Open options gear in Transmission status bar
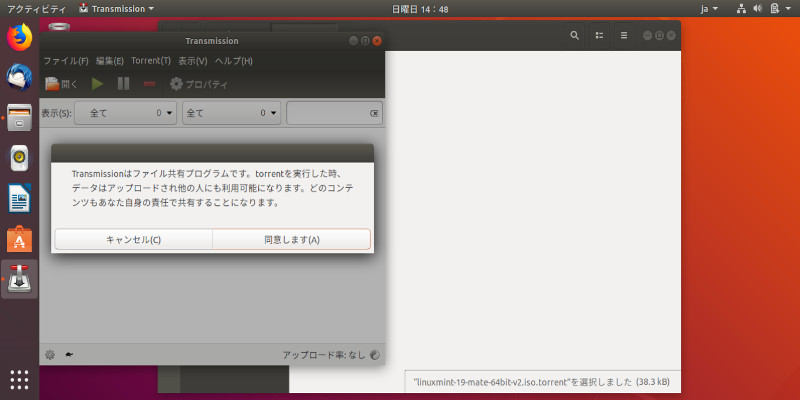Image resolution: width=800 pixels, height=400 pixels. pyautogui.click(x=49, y=355)
